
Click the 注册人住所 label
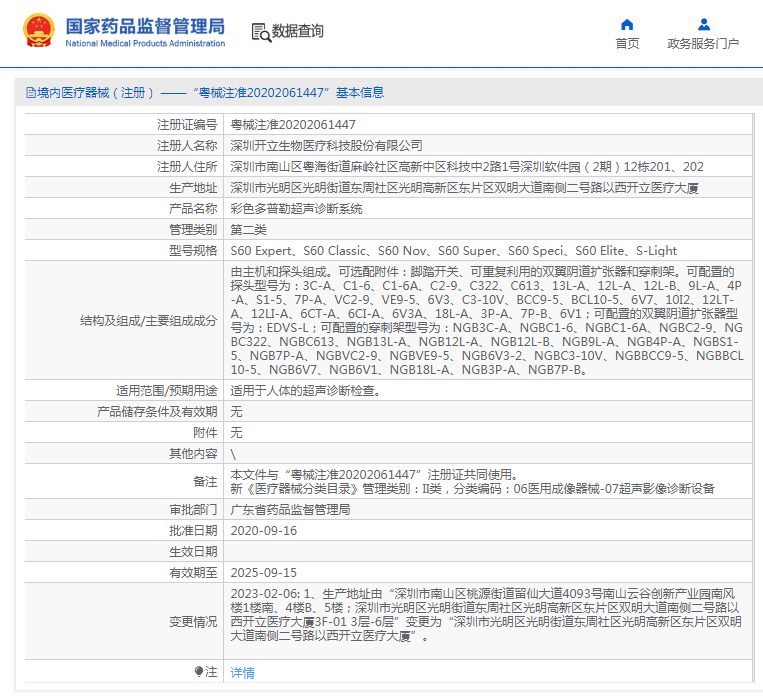[187, 167]
